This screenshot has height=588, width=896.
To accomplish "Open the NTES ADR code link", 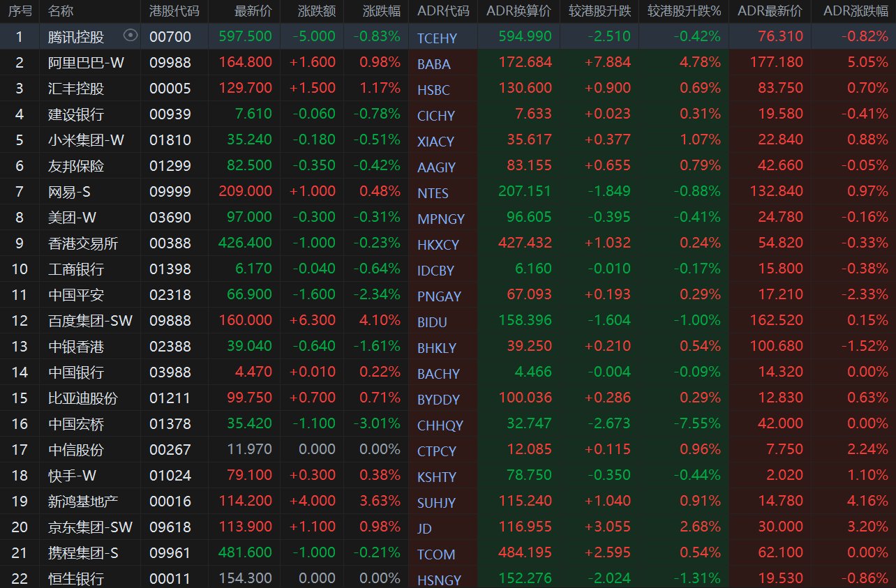I will [433, 193].
